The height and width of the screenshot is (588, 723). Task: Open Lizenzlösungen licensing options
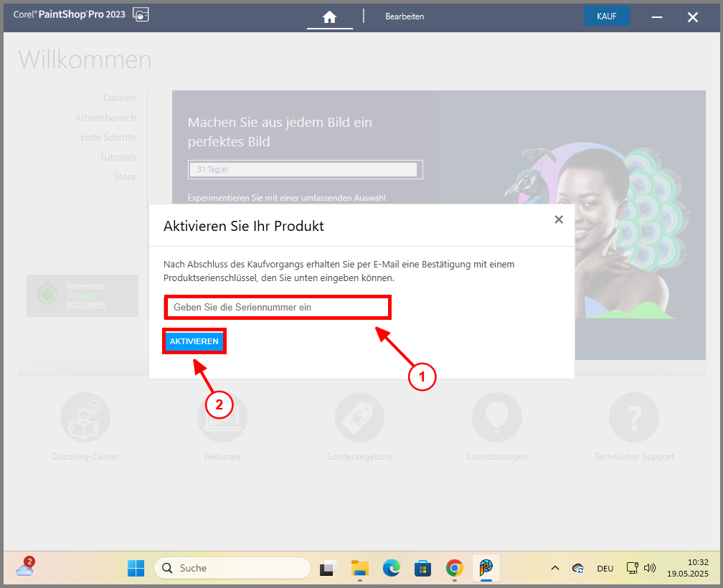[496, 417]
